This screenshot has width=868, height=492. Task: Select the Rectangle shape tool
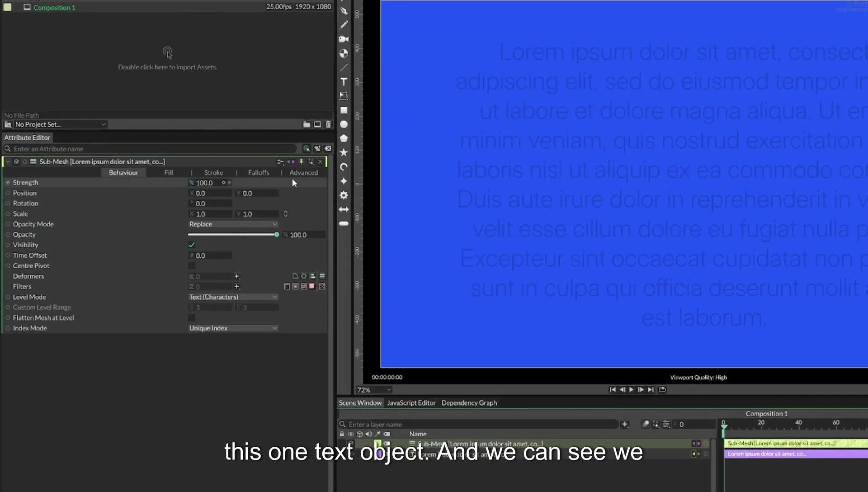(344, 110)
